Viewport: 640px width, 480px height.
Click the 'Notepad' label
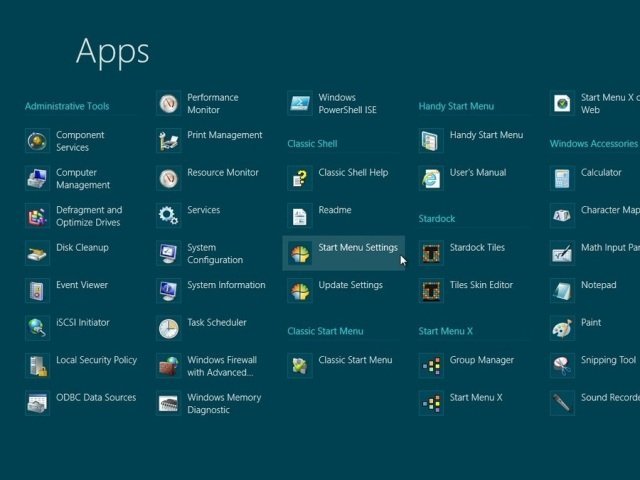(599, 285)
